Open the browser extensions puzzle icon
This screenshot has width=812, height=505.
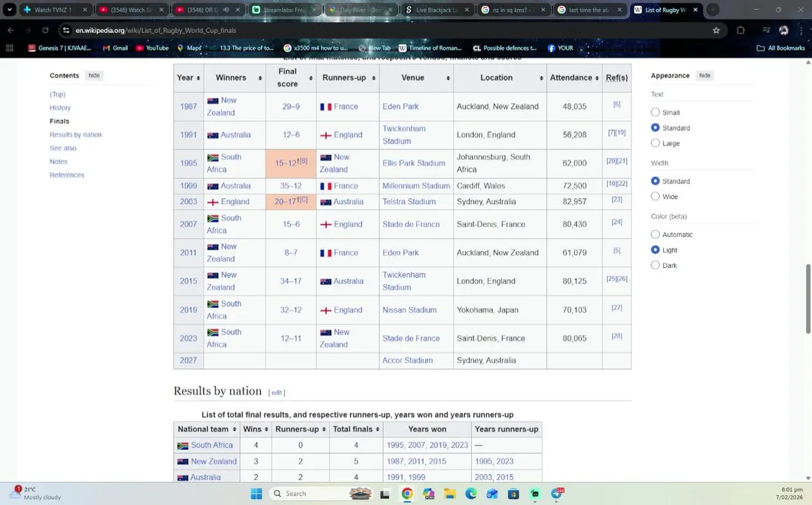coord(740,31)
